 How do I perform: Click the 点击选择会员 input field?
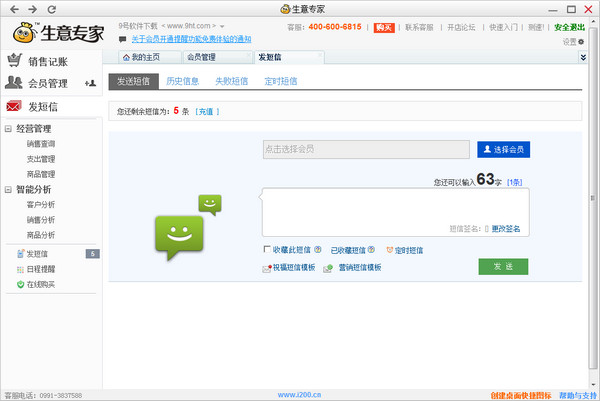pyautogui.click(x=365, y=149)
